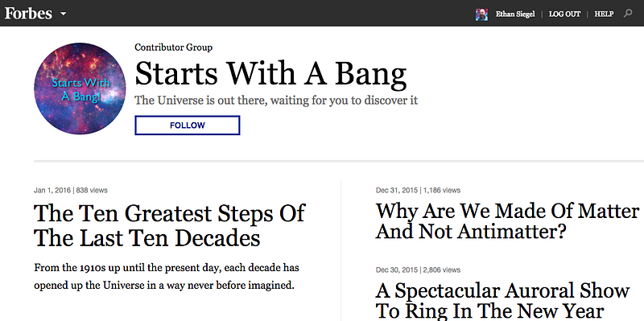
Task: Open the HELP link
Action: (604, 14)
